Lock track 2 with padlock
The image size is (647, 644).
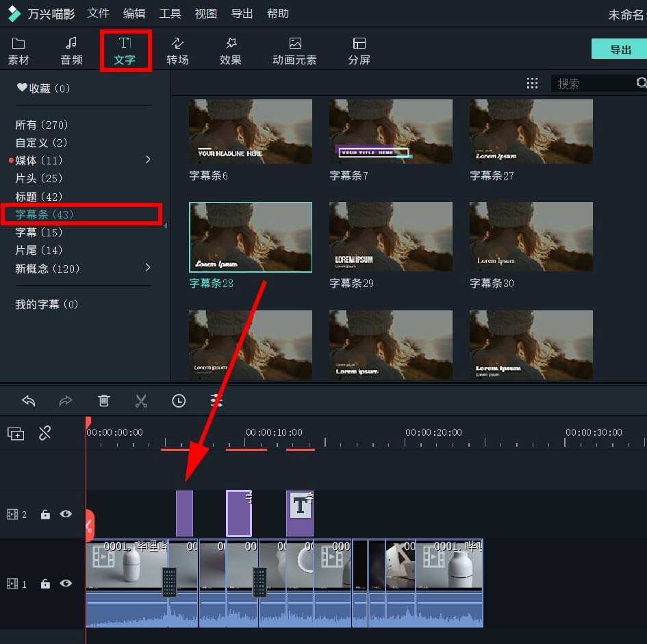[45, 515]
